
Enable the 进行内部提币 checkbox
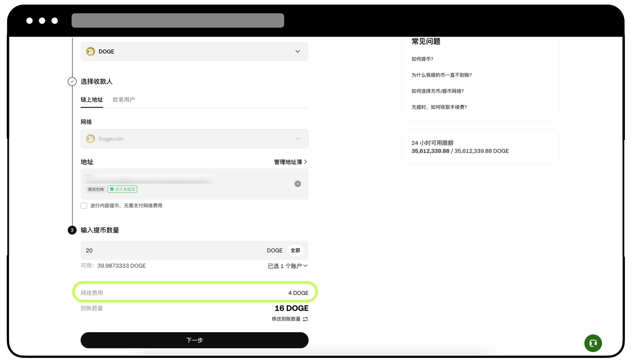point(84,205)
